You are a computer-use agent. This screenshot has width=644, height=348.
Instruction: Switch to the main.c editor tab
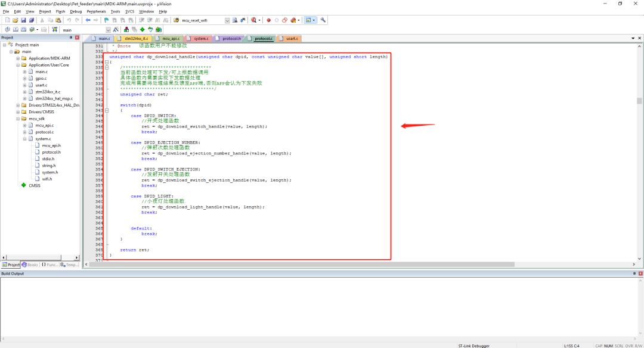(x=101, y=38)
